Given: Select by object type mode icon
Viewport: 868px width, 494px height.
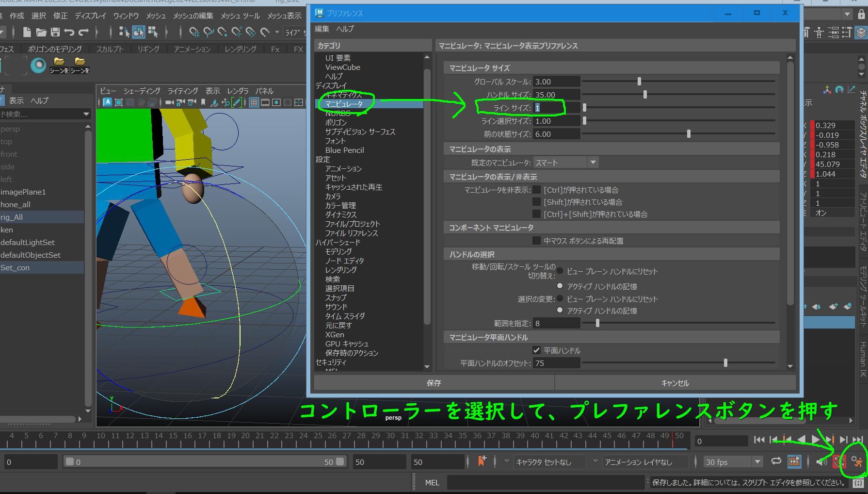Looking at the screenshot, I should (x=139, y=33).
